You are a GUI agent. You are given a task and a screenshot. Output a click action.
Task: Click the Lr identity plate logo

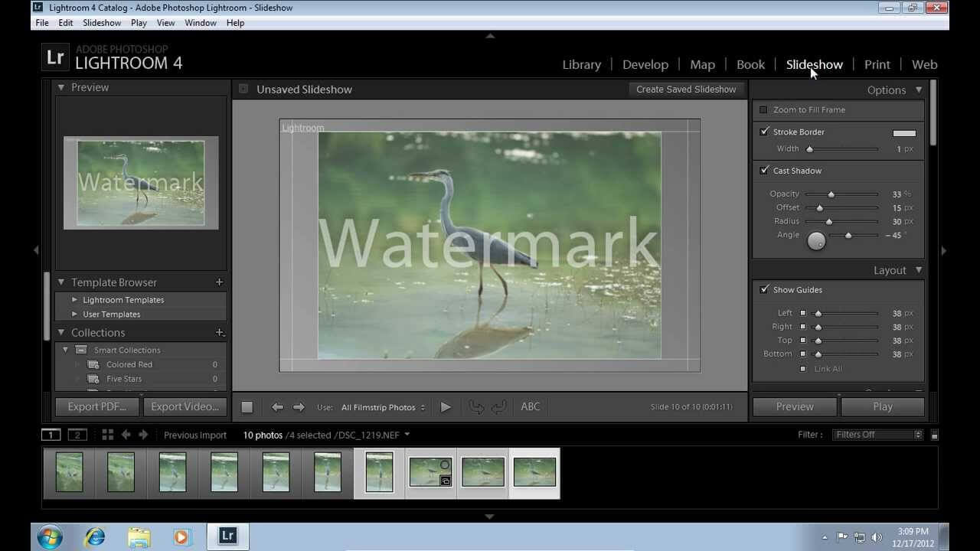coord(55,57)
